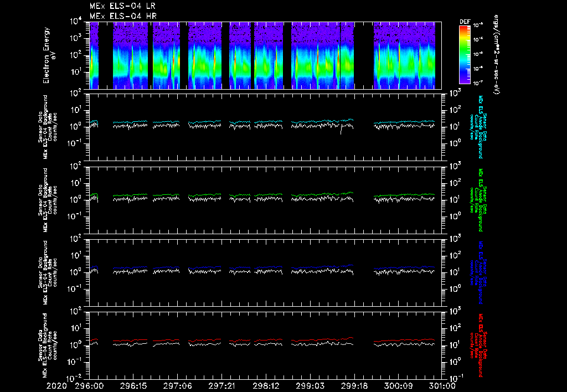Click the '300:09' time tick label
The width and height of the screenshot is (567, 392).
(398, 386)
